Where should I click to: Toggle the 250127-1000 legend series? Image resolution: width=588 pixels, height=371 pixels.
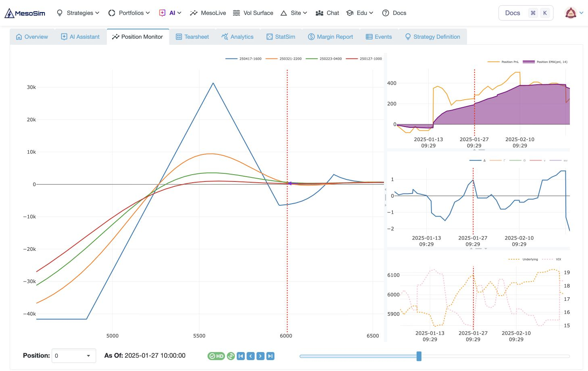click(364, 59)
